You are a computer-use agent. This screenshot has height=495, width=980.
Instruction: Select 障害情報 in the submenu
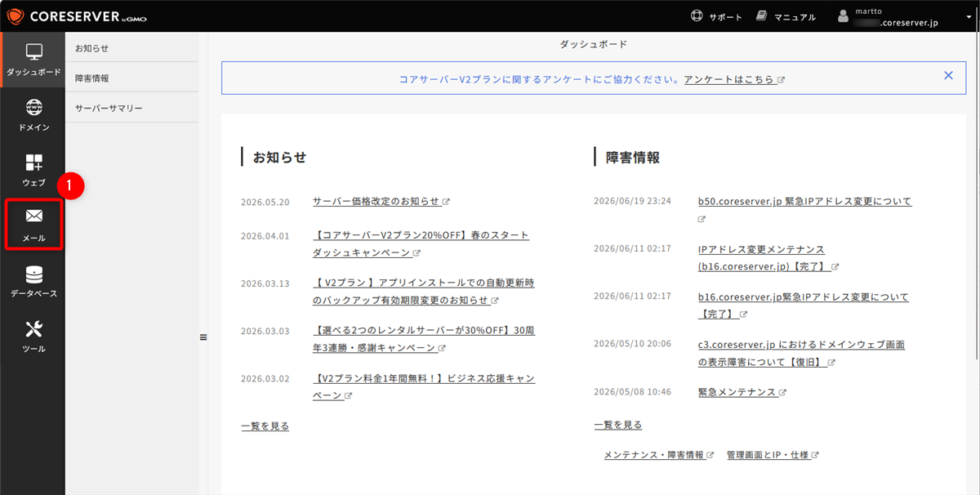click(131, 78)
